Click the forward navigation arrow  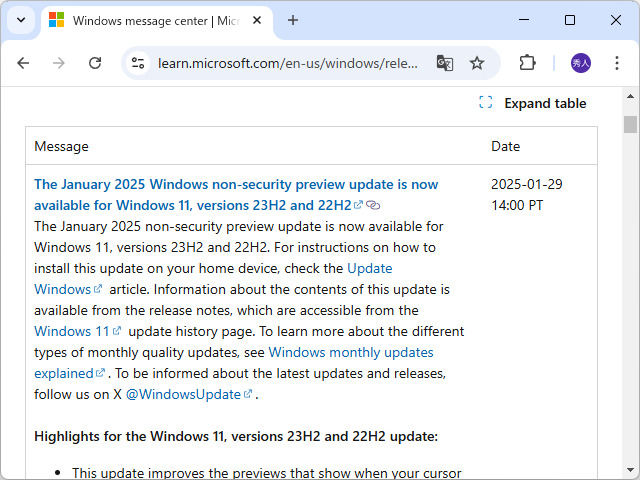point(59,63)
